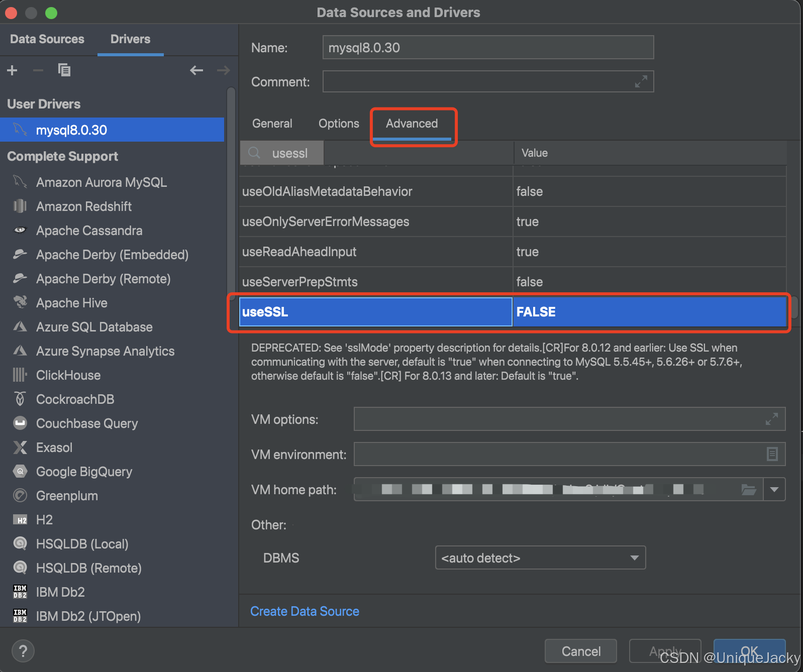Click the Apache Cassandra eye icon

[x=20, y=231]
